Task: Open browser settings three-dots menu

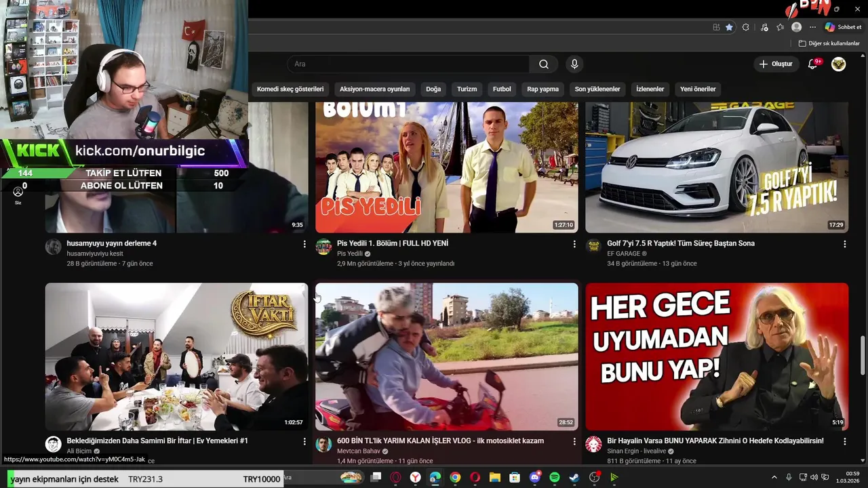Action: 812,27
